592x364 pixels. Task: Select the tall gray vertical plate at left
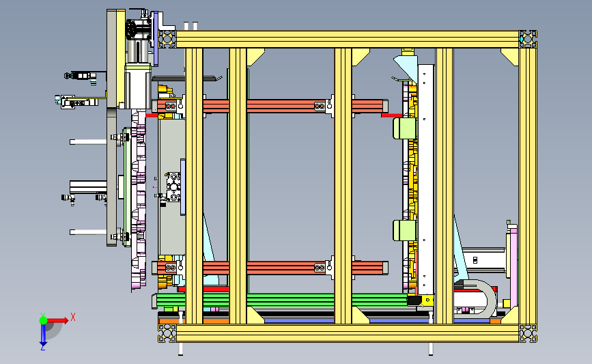[x=111, y=128]
